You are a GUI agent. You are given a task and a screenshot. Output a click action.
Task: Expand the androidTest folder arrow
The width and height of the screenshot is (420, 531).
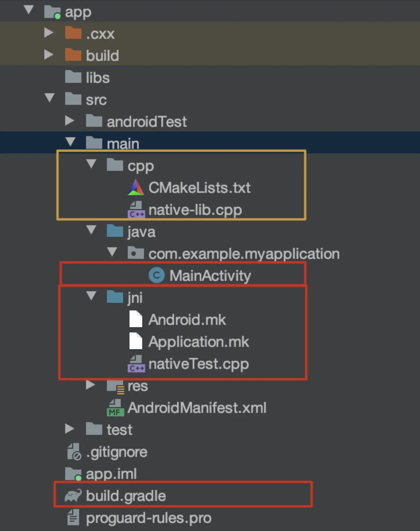70,121
